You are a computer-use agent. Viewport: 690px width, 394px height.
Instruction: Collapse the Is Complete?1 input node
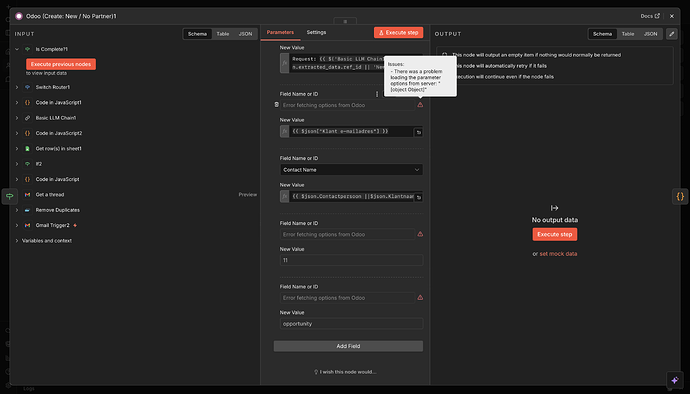[17, 49]
